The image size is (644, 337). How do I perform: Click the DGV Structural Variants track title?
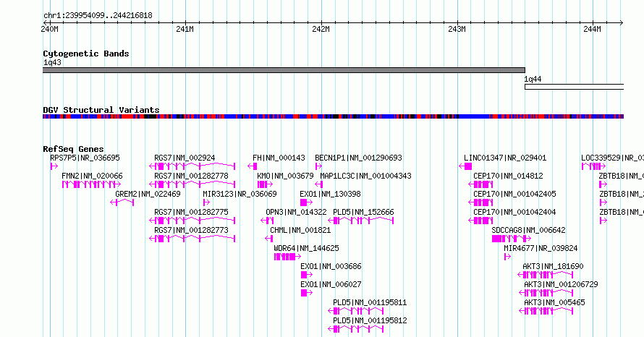(101, 110)
